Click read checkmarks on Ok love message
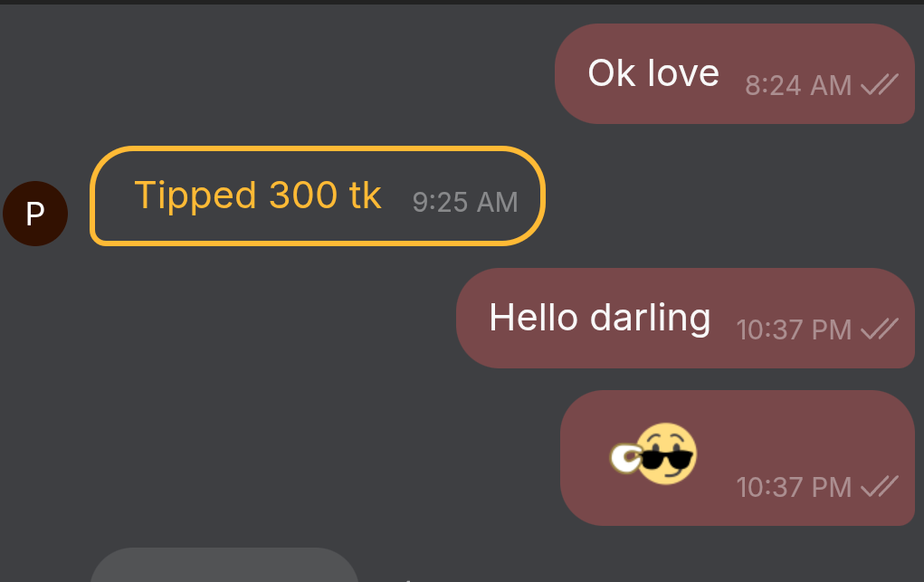Viewport: 924px width, 582px height. [x=880, y=84]
